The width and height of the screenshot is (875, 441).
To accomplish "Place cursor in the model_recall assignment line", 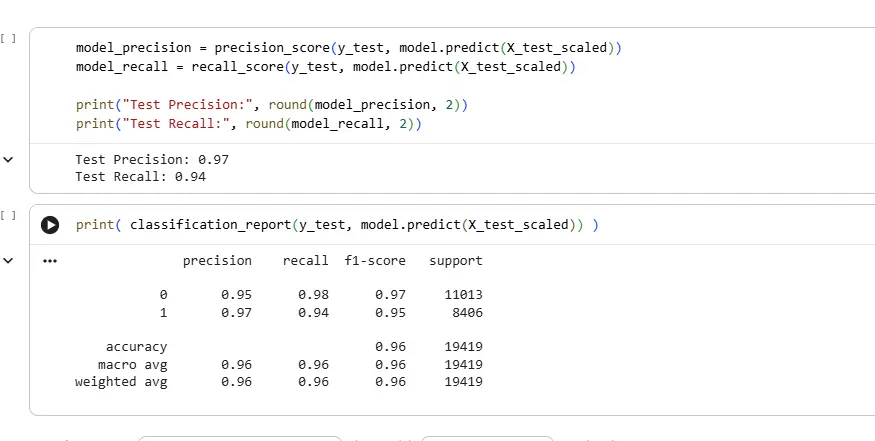I will [325, 67].
